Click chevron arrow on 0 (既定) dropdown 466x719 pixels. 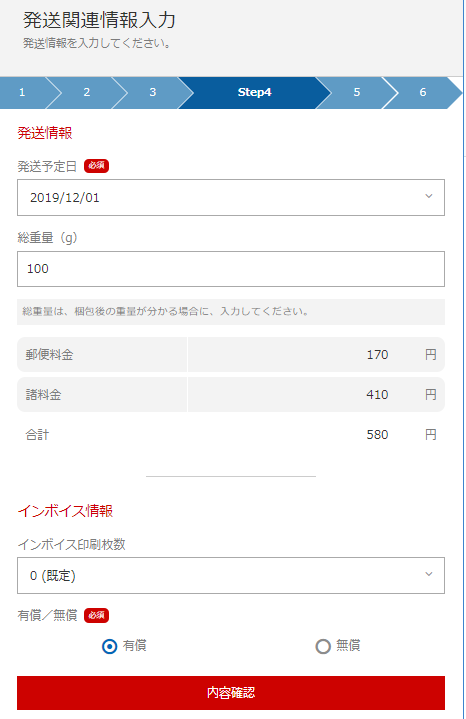pos(428,574)
